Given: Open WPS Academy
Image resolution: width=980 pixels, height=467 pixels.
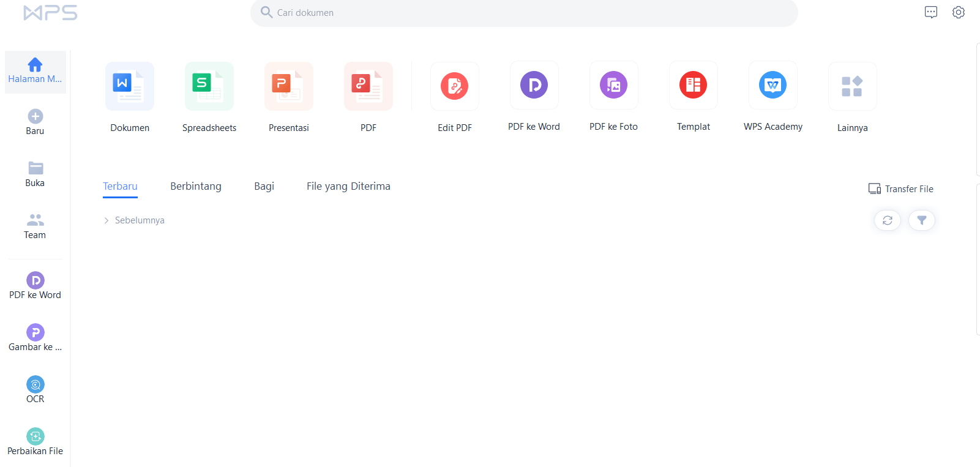Looking at the screenshot, I should (x=773, y=86).
